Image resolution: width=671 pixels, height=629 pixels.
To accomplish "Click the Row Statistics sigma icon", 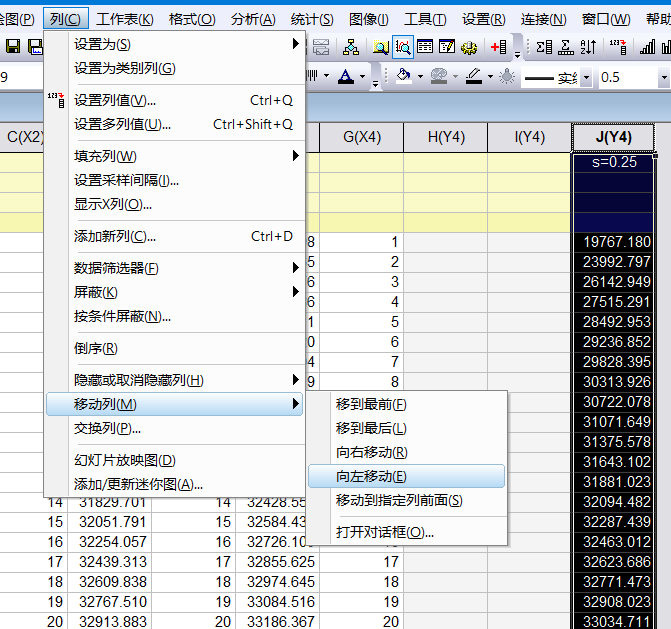I will coord(566,47).
